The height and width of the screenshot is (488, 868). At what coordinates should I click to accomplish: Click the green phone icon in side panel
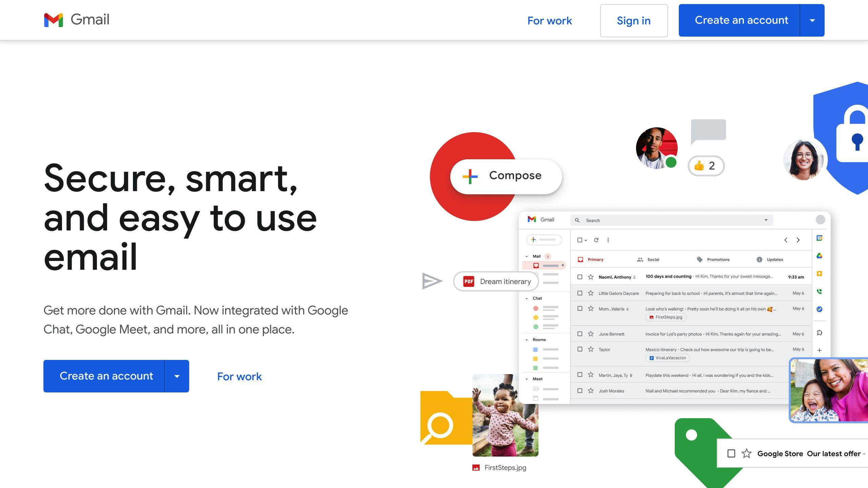pyautogui.click(x=819, y=291)
